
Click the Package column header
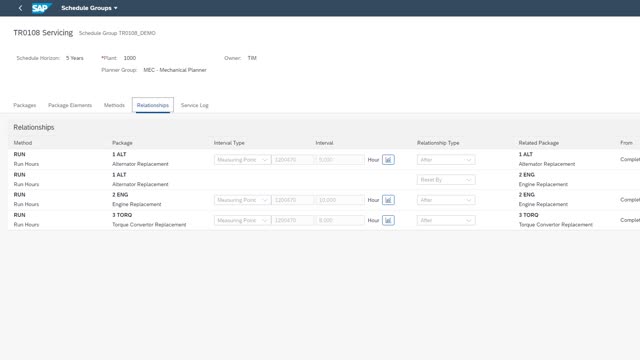pos(122,143)
